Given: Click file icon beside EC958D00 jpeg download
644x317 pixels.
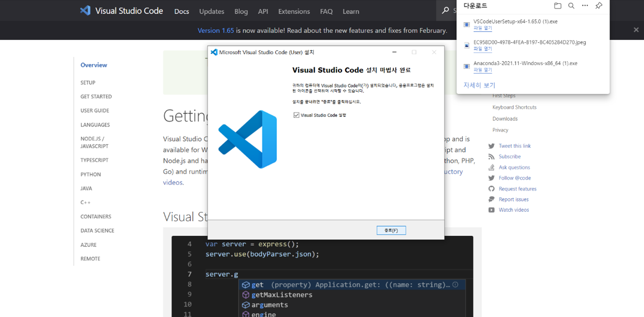Looking at the screenshot, I should tap(467, 45).
